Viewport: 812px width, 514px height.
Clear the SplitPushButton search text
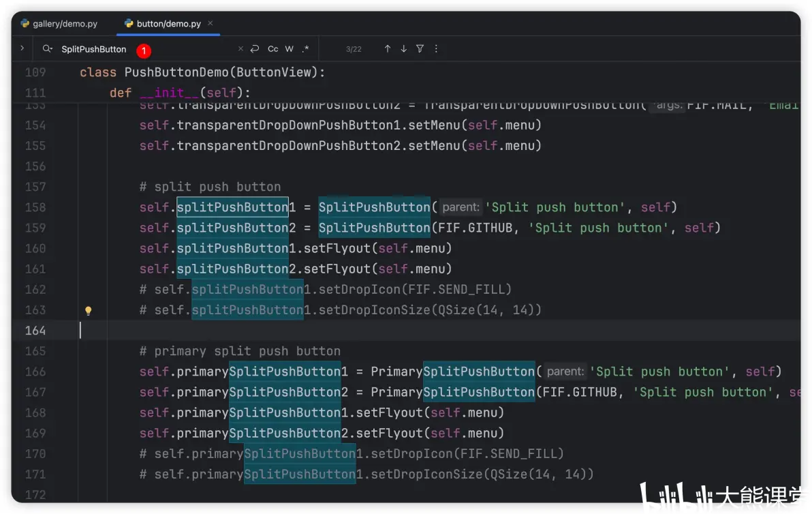tap(240, 48)
